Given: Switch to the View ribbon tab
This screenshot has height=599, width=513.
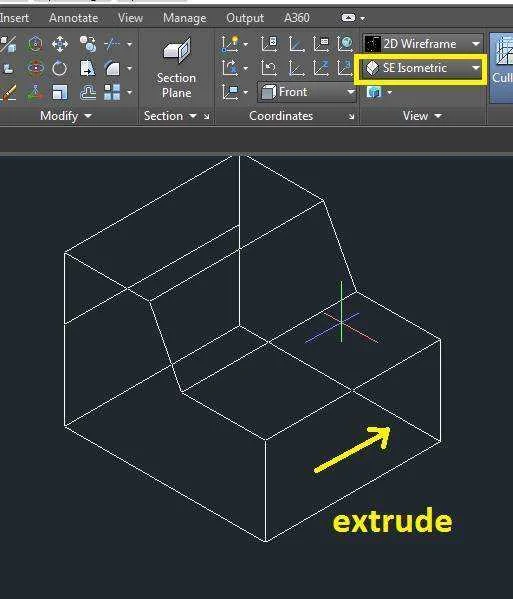Looking at the screenshot, I should pos(131,18).
